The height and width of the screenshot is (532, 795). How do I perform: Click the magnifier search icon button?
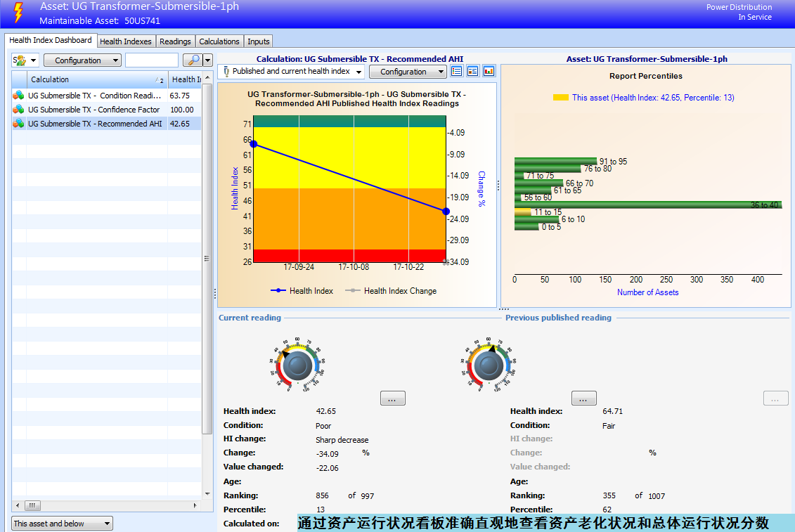tap(193, 60)
